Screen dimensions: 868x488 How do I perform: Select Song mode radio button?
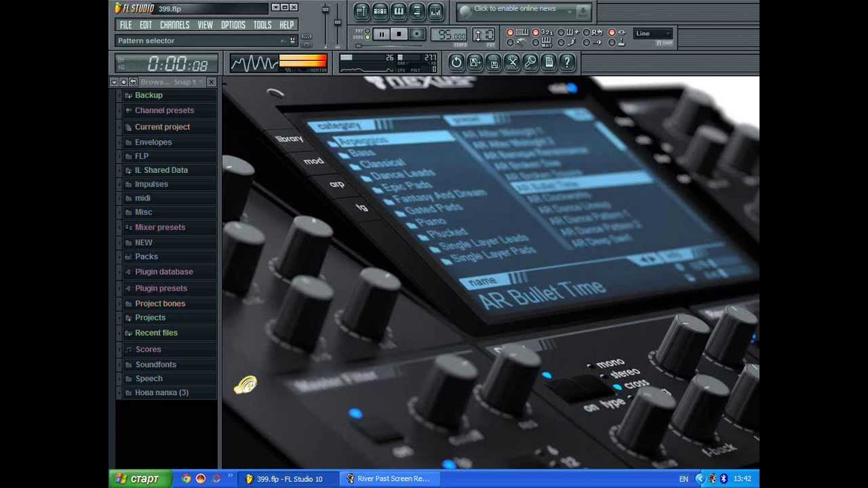point(367,37)
